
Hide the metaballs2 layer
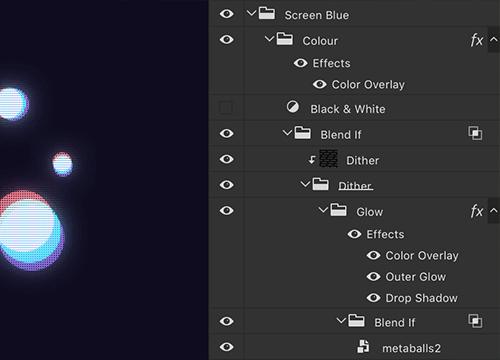click(x=227, y=347)
